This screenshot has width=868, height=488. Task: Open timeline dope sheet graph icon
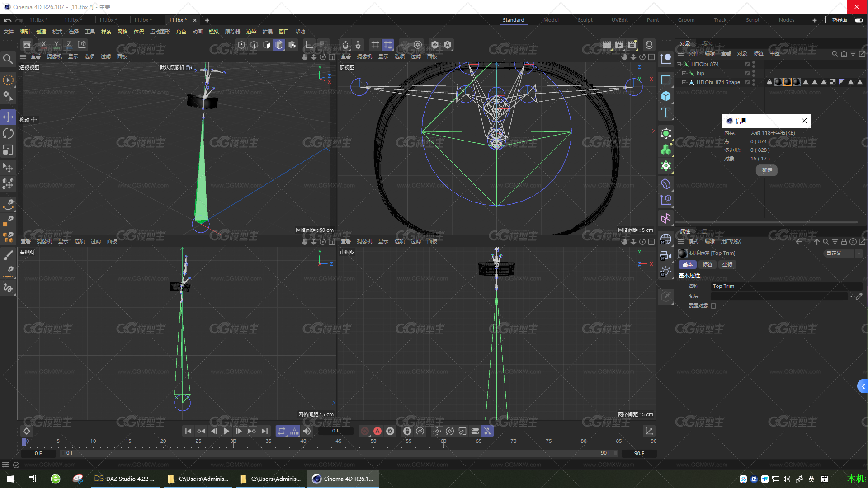[x=649, y=431]
